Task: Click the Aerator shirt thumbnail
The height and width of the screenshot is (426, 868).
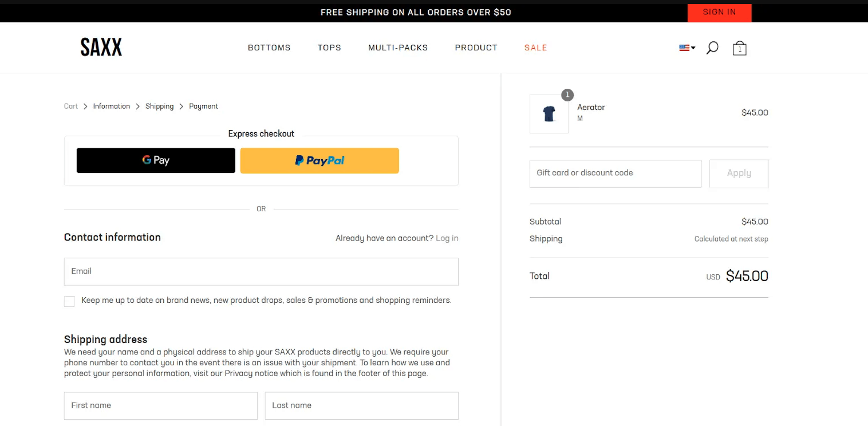Action: pos(549,114)
